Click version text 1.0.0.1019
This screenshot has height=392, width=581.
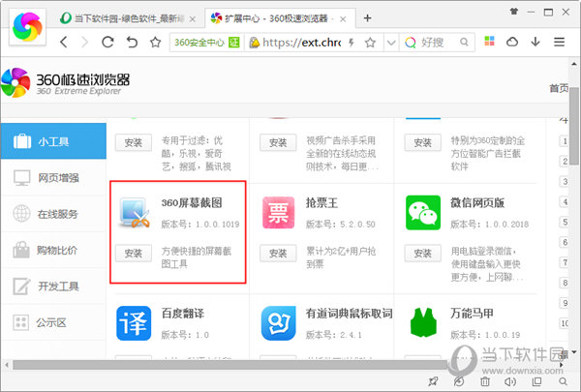coord(218,225)
